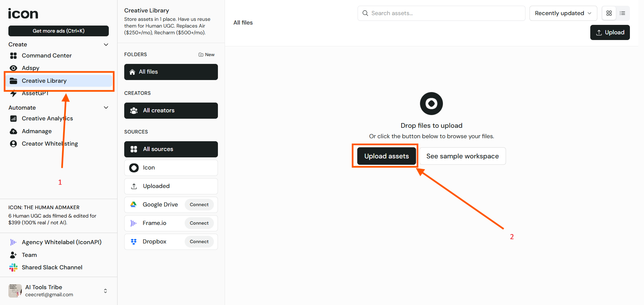Switch to list view
Screen dimensions: 644x305
(623, 13)
